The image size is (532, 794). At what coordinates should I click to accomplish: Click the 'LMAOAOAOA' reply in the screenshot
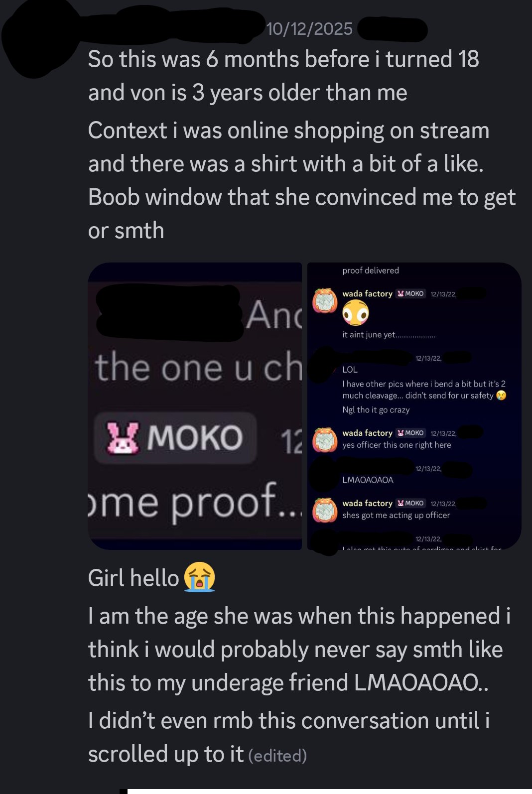coord(368,480)
